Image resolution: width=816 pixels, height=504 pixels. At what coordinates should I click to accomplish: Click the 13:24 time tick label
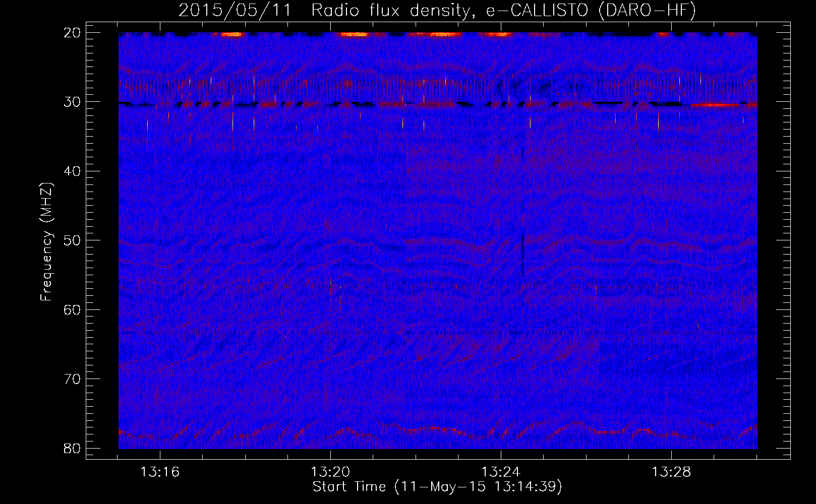(501, 472)
